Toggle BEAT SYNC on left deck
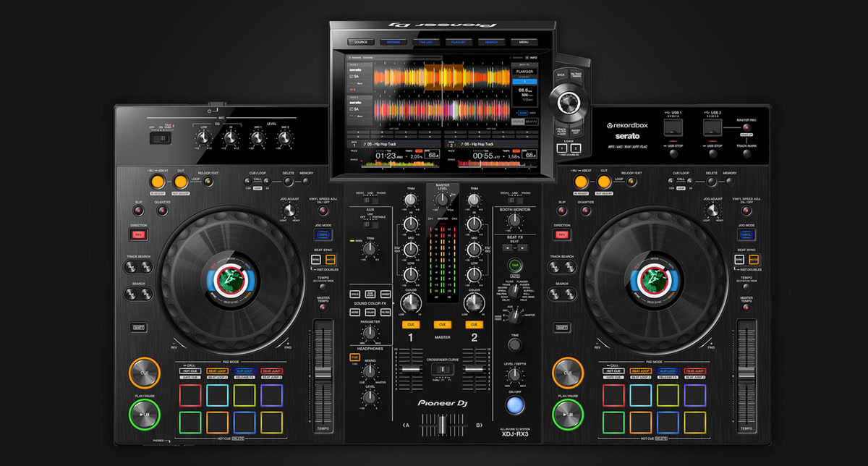This screenshot has height=466, width=868. [x=318, y=259]
